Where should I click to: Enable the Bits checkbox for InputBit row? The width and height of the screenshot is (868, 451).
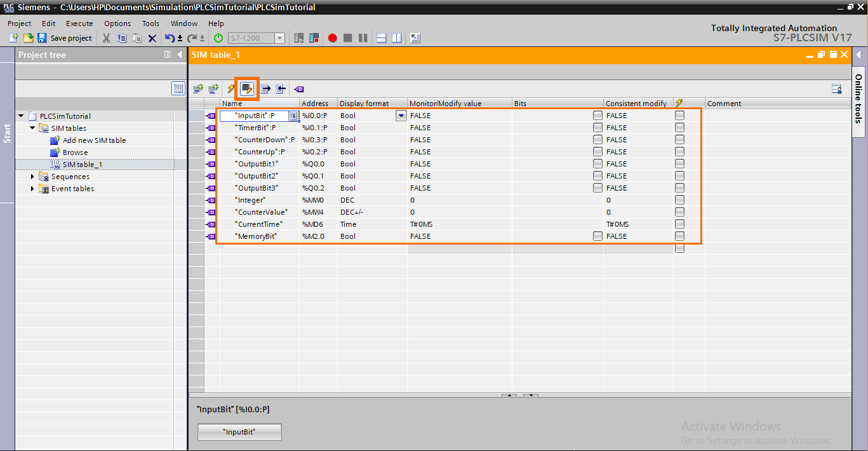coord(597,115)
